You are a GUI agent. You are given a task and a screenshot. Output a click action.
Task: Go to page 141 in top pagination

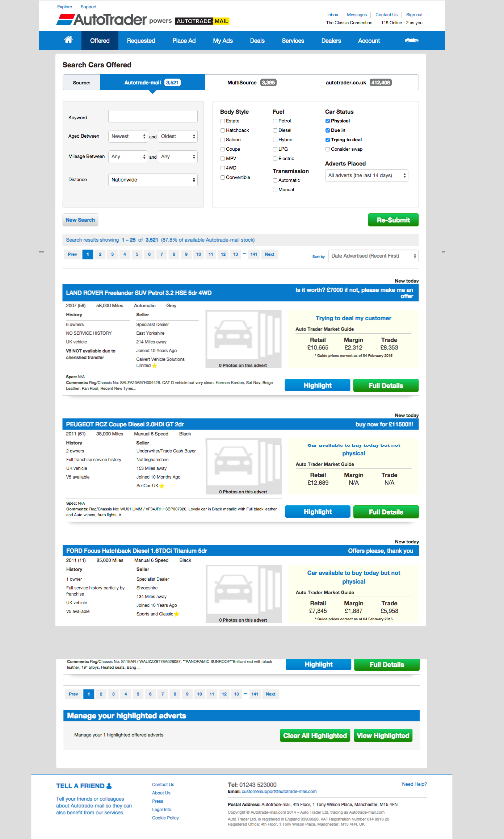(254, 254)
